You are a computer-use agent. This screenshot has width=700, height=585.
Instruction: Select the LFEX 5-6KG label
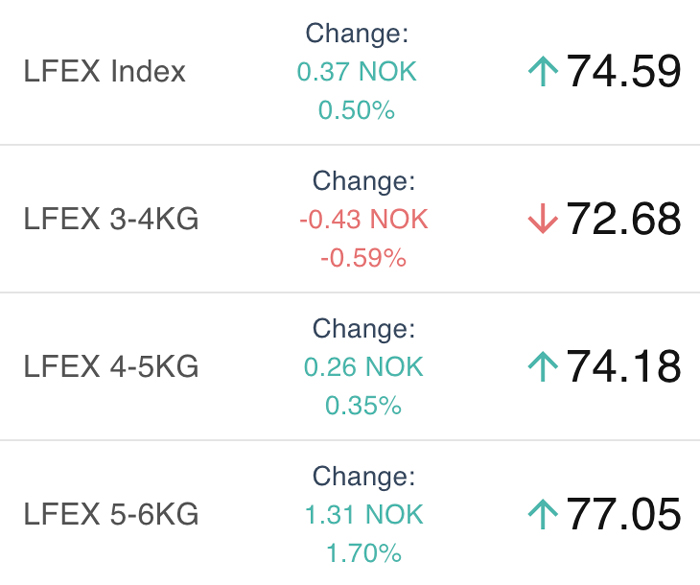coord(111,514)
